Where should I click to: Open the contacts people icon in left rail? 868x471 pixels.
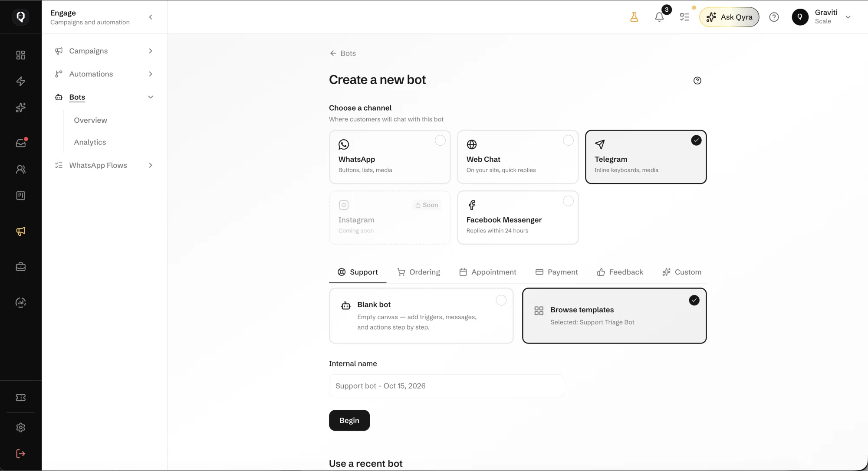(20, 169)
